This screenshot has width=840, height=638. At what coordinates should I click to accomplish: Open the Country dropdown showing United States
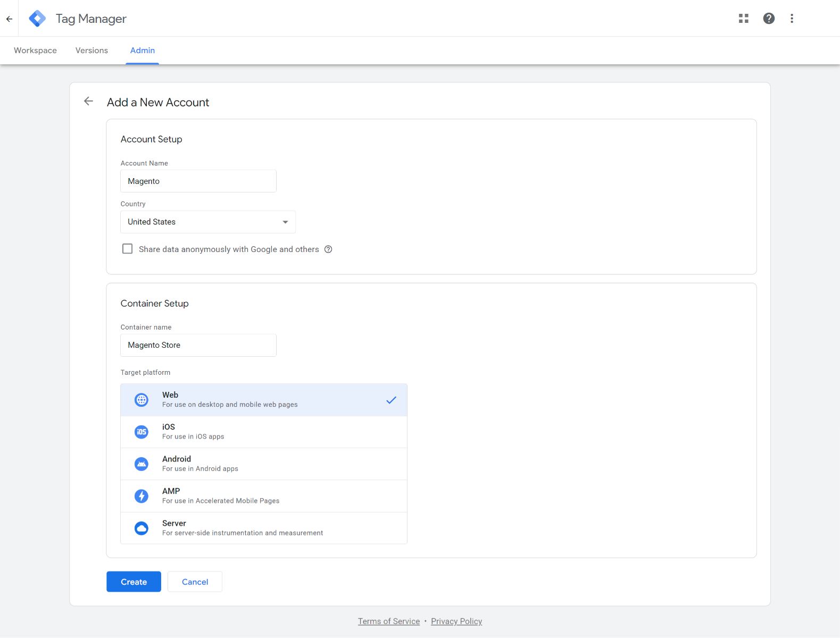(208, 222)
